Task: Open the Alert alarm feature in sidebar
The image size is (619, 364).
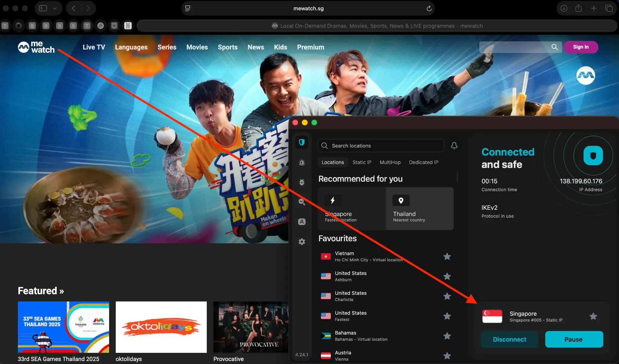Action: tap(302, 162)
